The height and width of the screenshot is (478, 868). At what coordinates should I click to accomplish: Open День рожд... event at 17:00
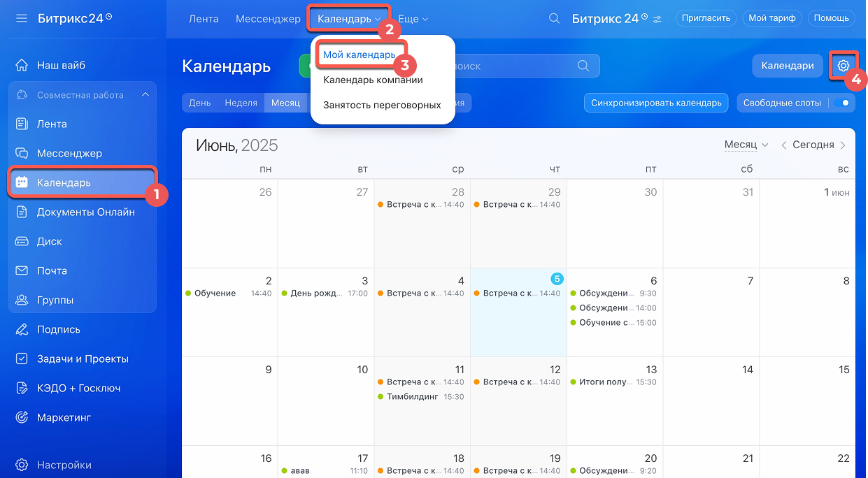pos(325,294)
